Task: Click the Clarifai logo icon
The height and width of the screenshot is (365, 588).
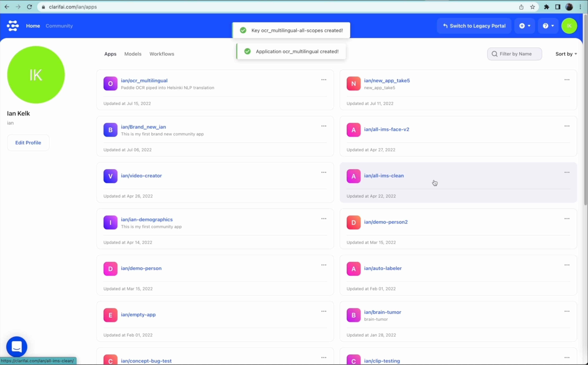Action: (13, 26)
